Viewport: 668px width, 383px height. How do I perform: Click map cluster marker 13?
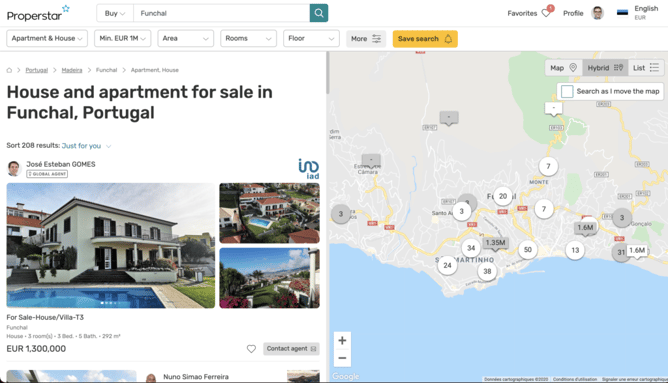click(575, 251)
